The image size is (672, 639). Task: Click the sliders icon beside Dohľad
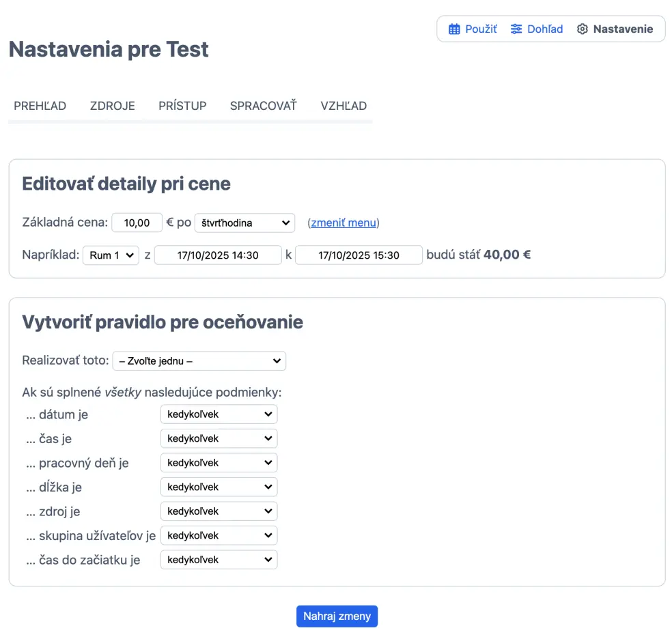(516, 29)
